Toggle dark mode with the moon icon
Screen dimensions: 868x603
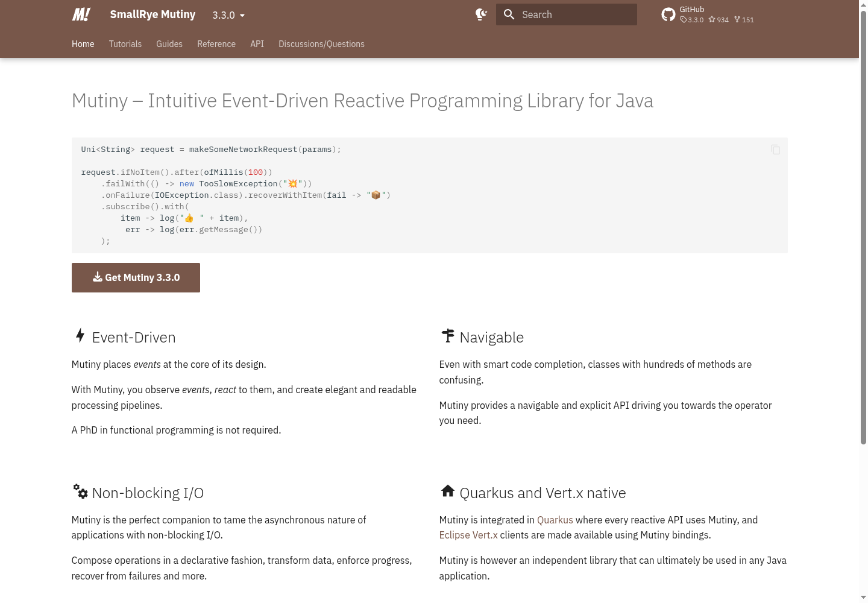pyautogui.click(x=481, y=14)
